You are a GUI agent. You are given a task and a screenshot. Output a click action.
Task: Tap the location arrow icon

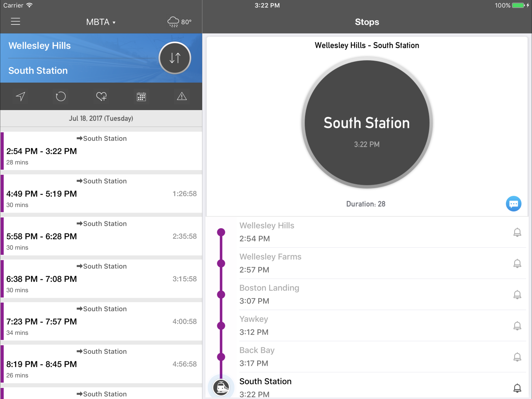[20, 96]
